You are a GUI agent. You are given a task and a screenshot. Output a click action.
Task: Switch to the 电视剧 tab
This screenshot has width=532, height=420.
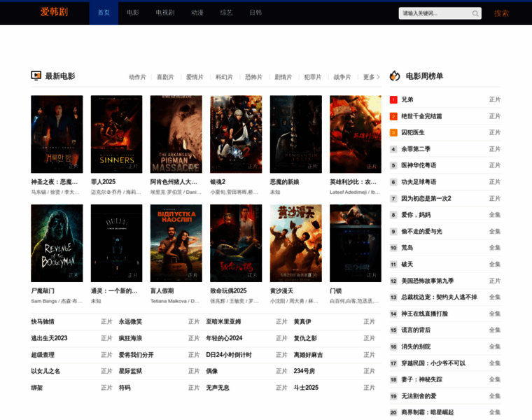(x=165, y=13)
